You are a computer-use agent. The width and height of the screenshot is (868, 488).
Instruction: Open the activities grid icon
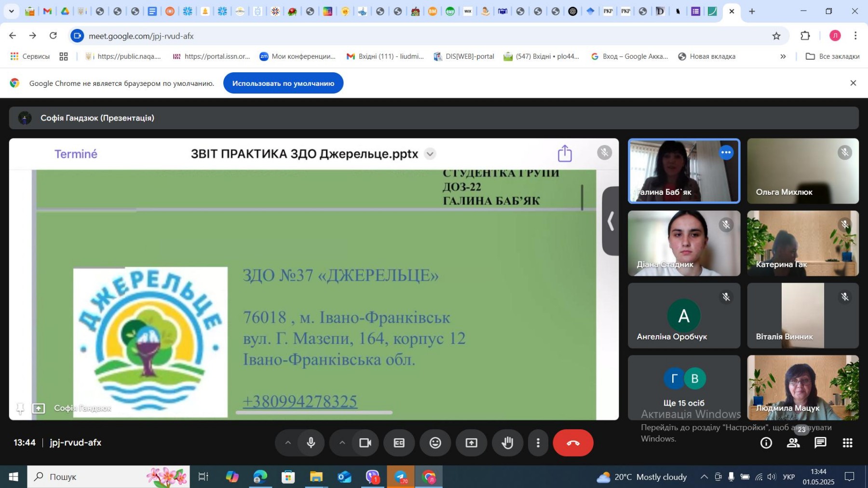pos(847,443)
